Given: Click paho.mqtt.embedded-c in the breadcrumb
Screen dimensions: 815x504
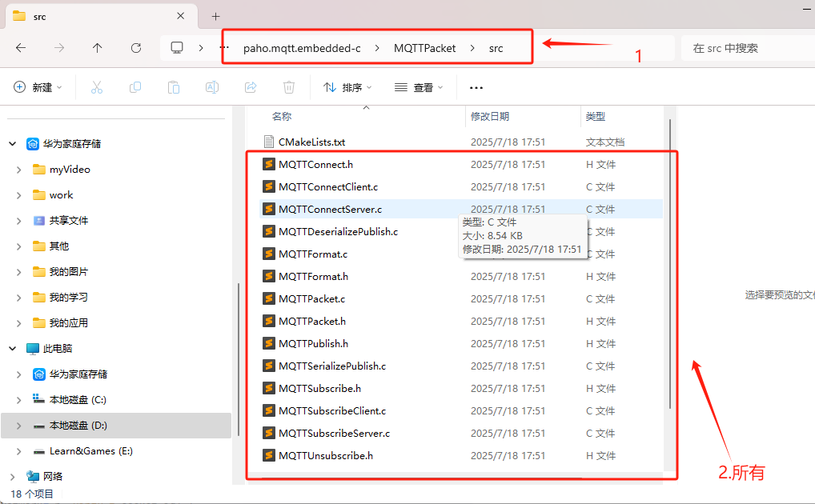Looking at the screenshot, I should coord(302,48).
